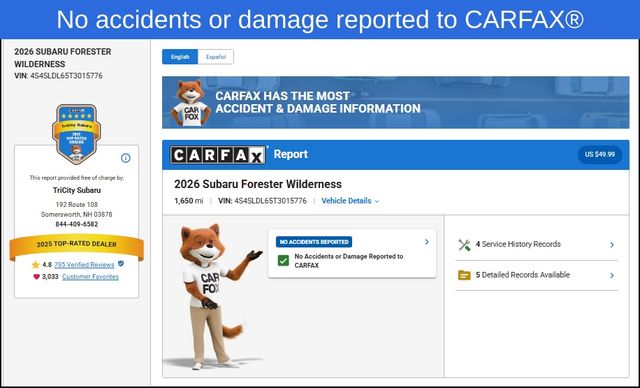Click the info icon in dealer card
Viewport: 640px width, 388px height.
pos(126,158)
